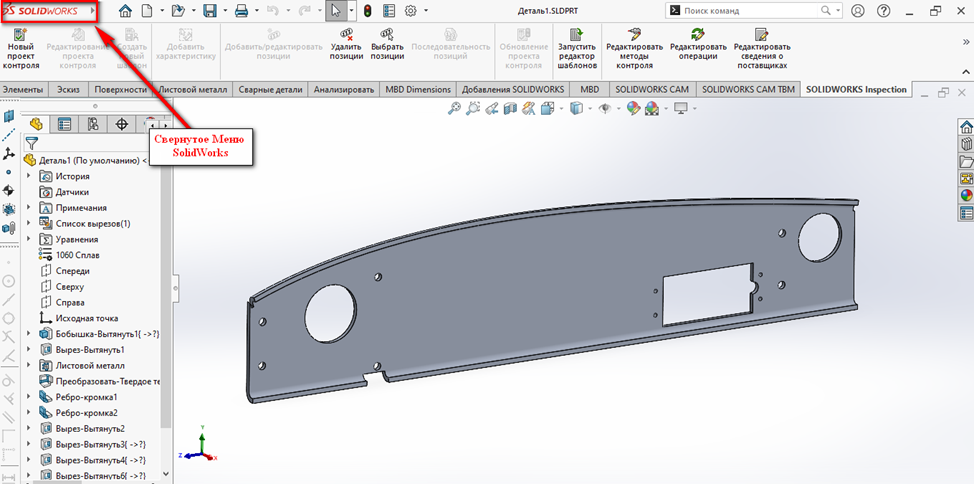
Task: Expand the Список вырезов(1) node
Action: click(29, 223)
